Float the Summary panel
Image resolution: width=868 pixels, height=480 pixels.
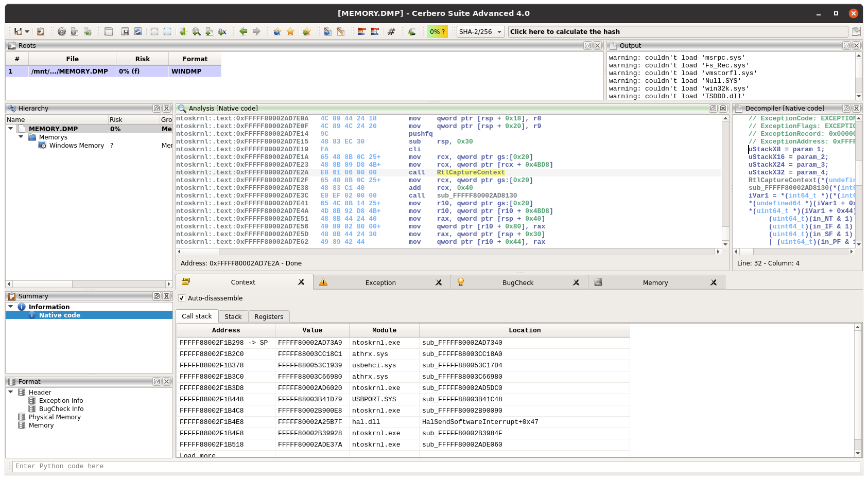(157, 296)
